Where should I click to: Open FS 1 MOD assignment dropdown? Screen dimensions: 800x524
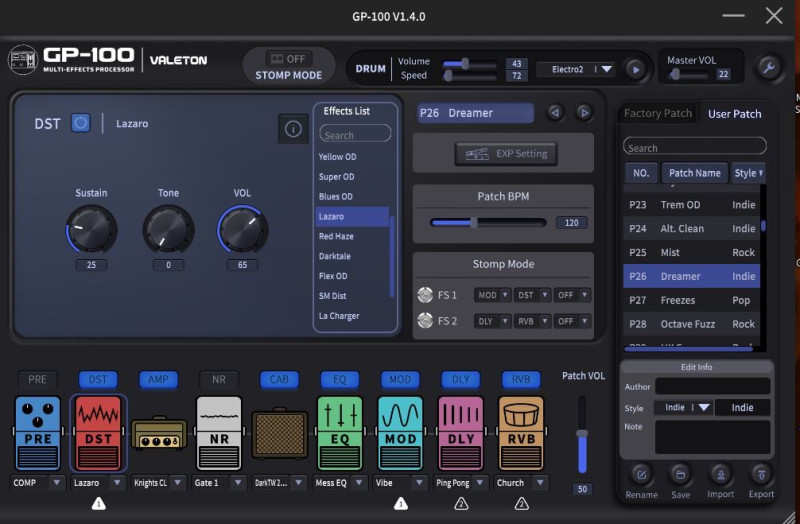[x=492, y=295]
